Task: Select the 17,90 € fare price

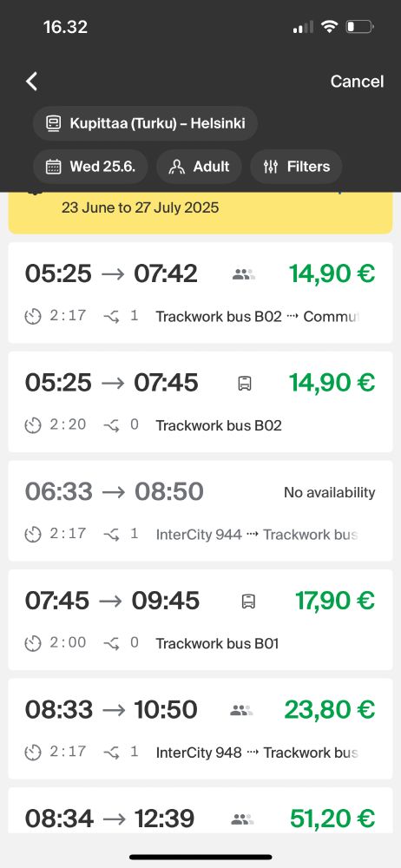Action: (335, 601)
